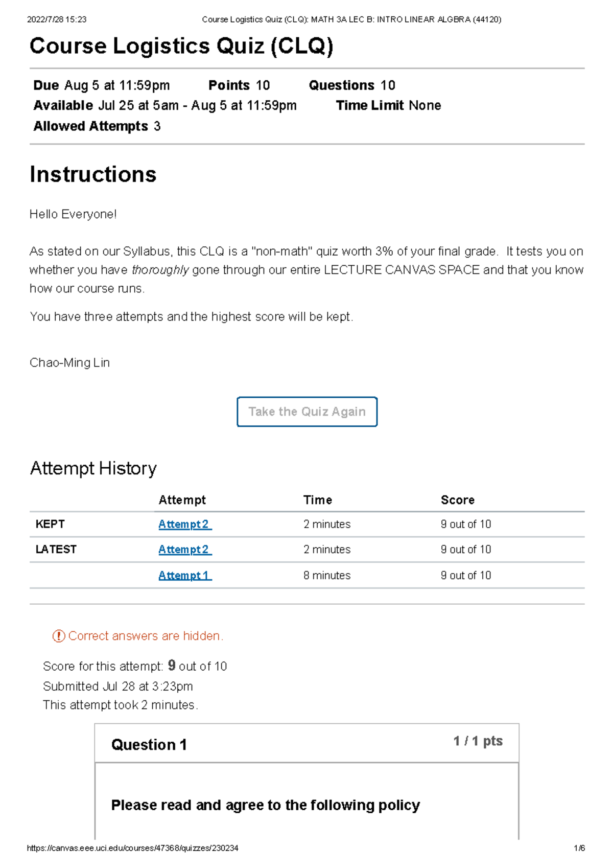Click the page number 1/6 in footer
613x868 pixels.
tap(579, 848)
